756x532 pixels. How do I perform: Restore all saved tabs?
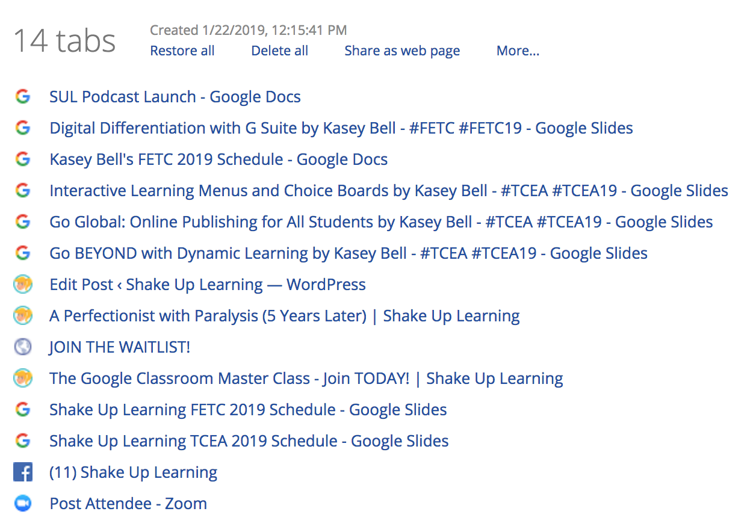click(182, 51)
